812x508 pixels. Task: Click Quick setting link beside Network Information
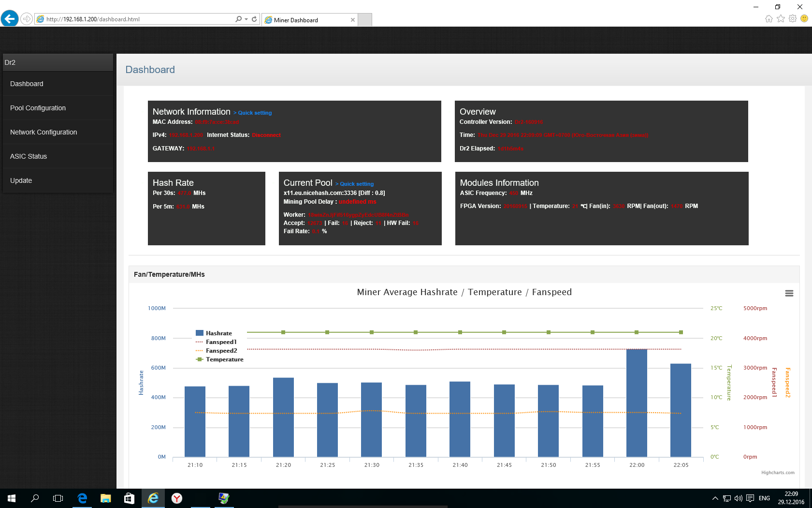255,113
